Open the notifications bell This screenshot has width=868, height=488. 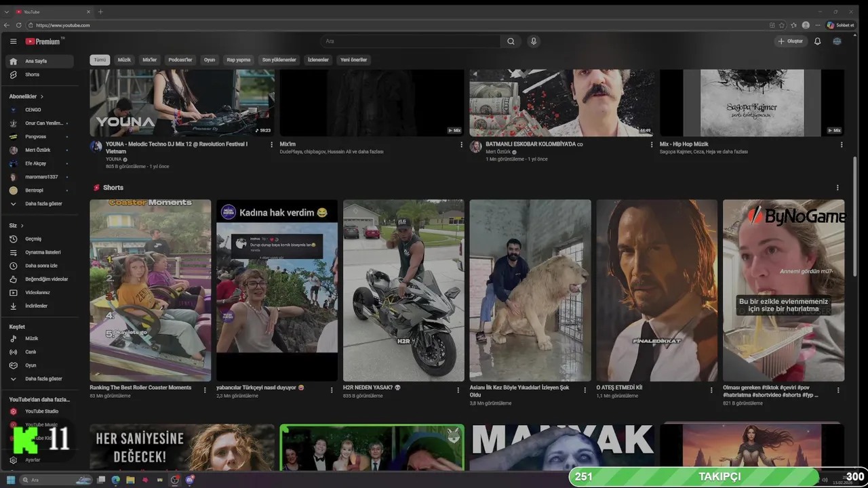817,41
